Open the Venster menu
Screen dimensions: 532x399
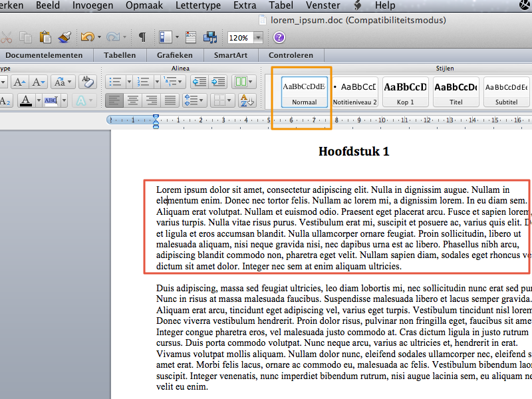click(323, 5)
